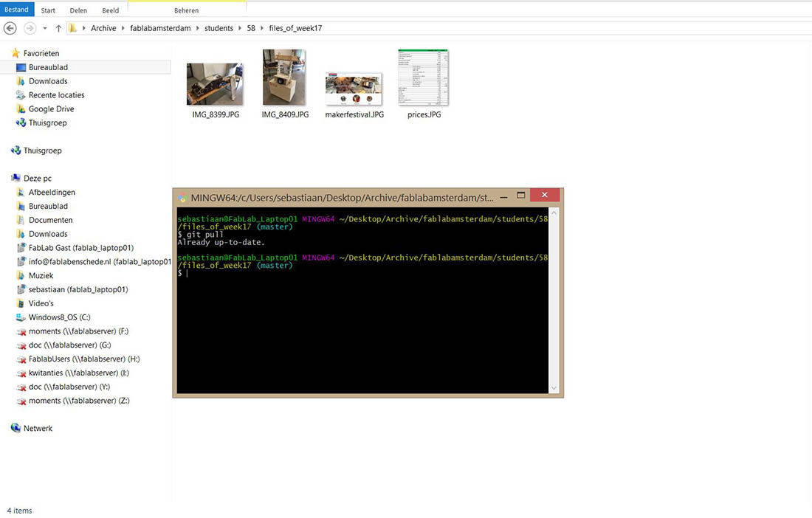Image resolution: width=812 pixels, height=518 pixels.
Task: Open Downloads under Deze pc
Action: 48,234
